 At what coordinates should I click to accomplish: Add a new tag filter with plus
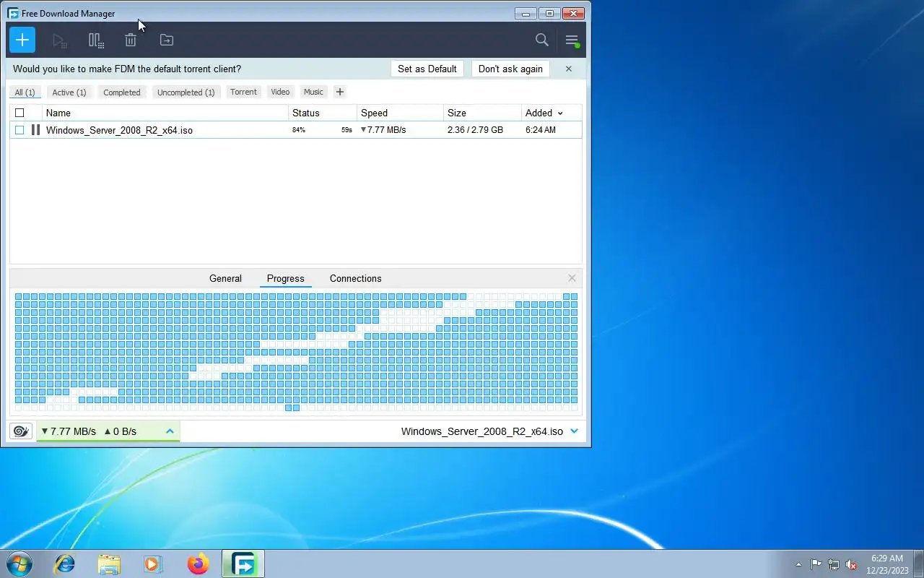(340, 92)
